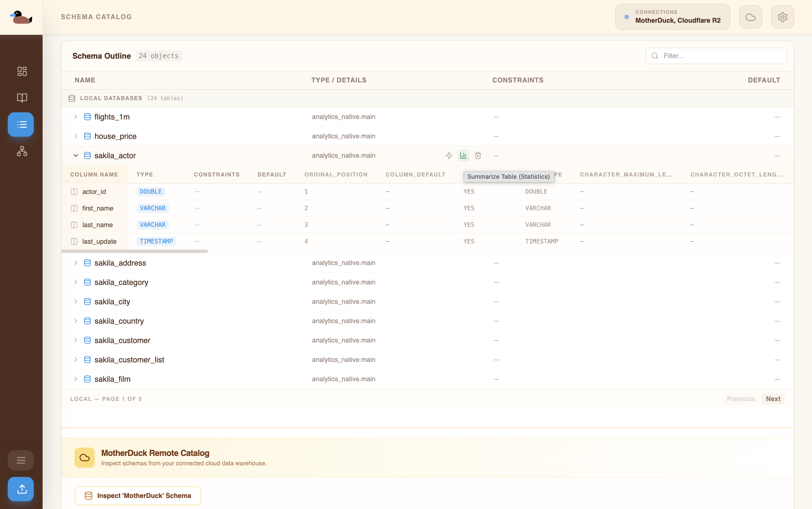This screenshot has height=509, width=812.
Task: Click the blue upload button in sidebar
Action: (21, 489)
